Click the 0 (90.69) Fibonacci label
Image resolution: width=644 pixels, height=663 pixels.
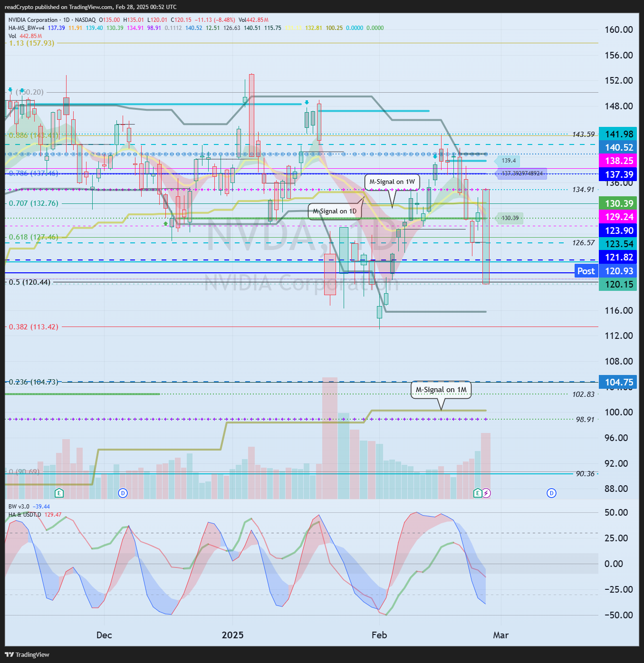(24, 471)
